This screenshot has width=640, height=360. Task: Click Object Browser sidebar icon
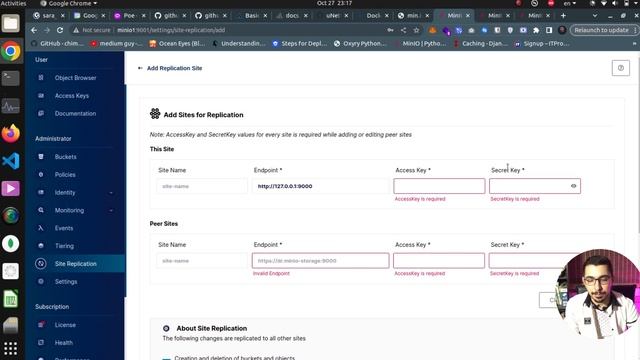point(41,78)
